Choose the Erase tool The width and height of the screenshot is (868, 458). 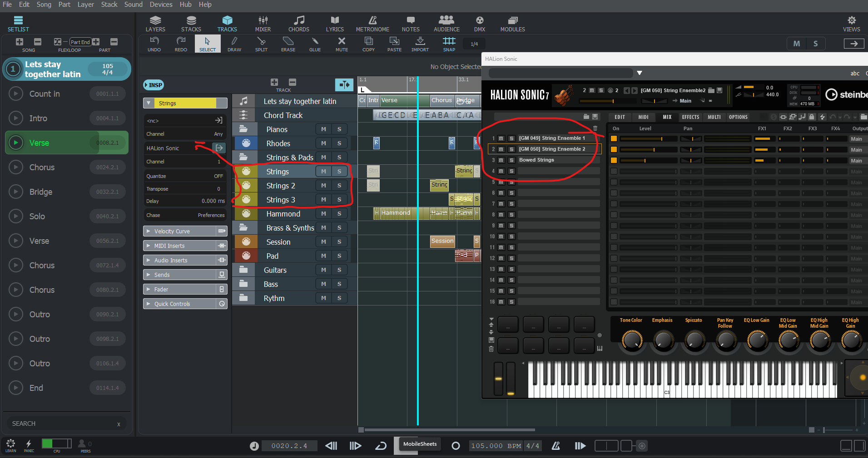click(288, 44)
